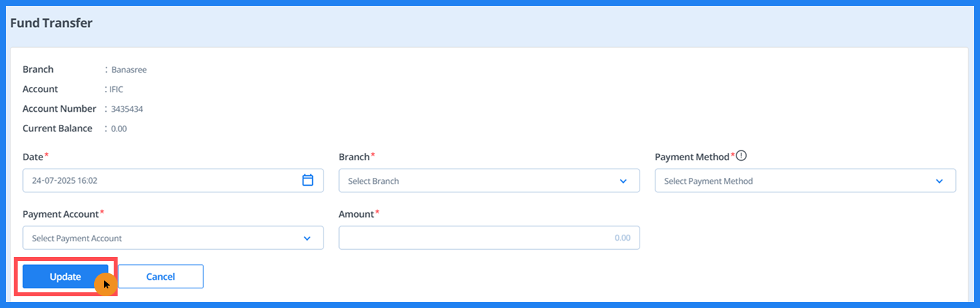Click the Current Balance 0.00 value
Screen dimensions: 980x308
pyautogui.click(x=119, y=129)
